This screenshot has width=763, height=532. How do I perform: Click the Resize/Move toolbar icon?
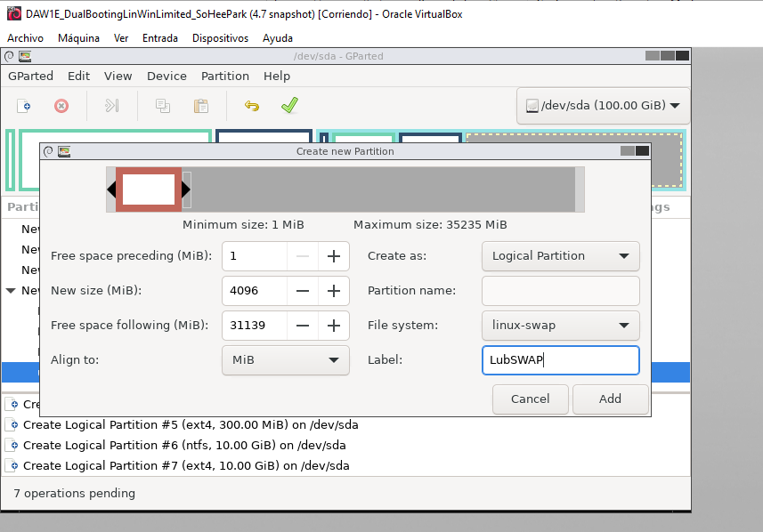pyautogui.click(x=112, y=106)
